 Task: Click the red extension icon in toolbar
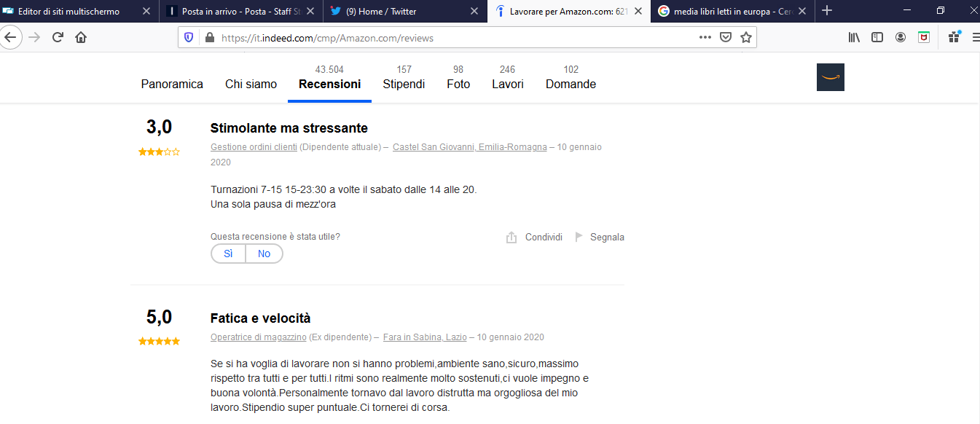[x=924, y=37]
